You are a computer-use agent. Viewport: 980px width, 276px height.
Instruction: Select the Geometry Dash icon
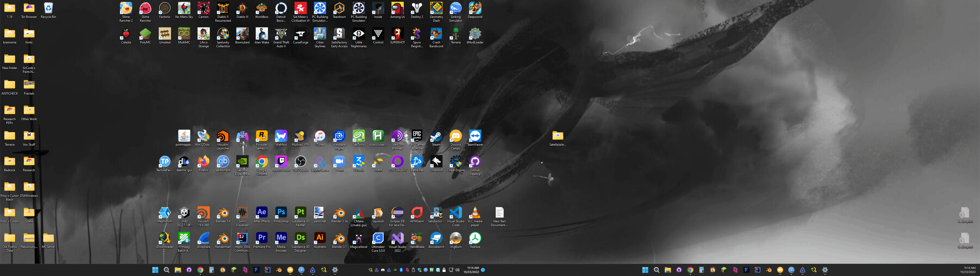(436, 12)
